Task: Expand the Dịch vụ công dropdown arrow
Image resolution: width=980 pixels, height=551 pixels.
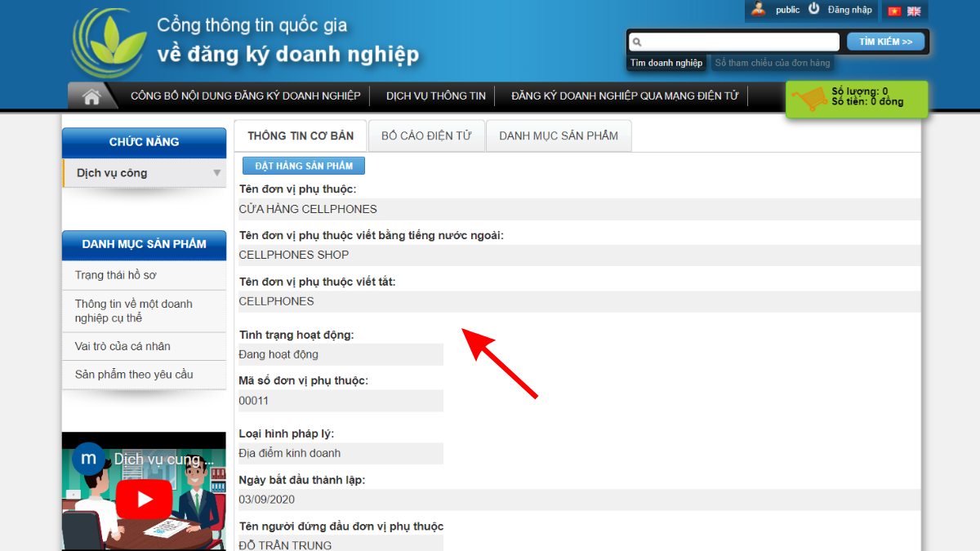Action: point(217,173)
